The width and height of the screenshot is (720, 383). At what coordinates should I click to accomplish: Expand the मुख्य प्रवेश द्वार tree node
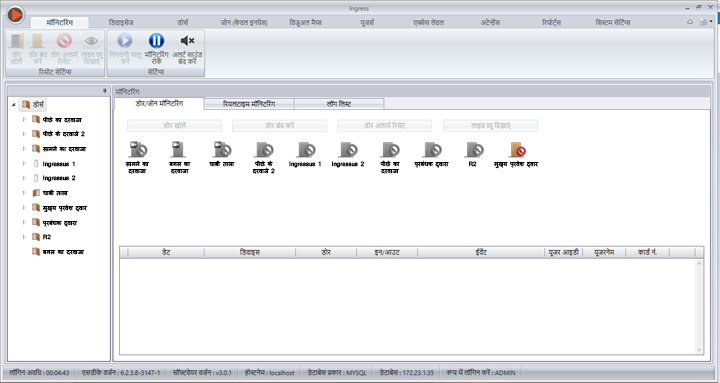click(x=24, y=208)
